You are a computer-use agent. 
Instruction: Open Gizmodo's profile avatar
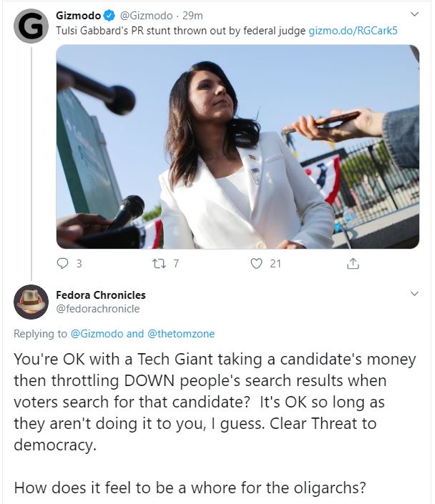tap(31, 26)
